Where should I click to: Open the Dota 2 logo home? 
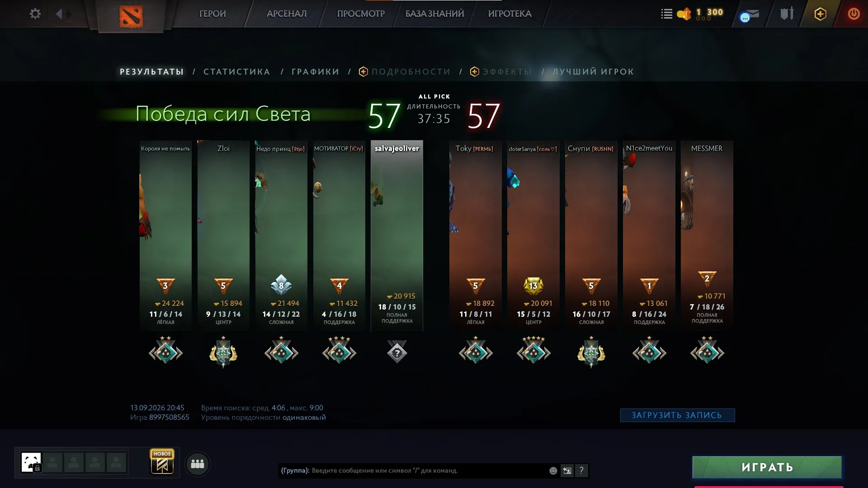coord(131,16)
